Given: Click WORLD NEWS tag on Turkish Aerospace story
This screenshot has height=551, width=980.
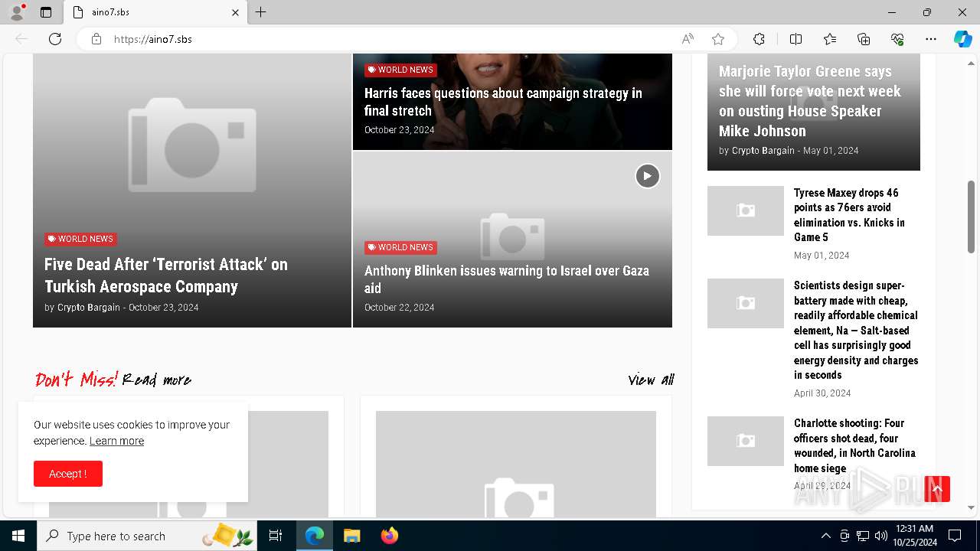Looking at the screenshot, I should click(x=80, y=239).
